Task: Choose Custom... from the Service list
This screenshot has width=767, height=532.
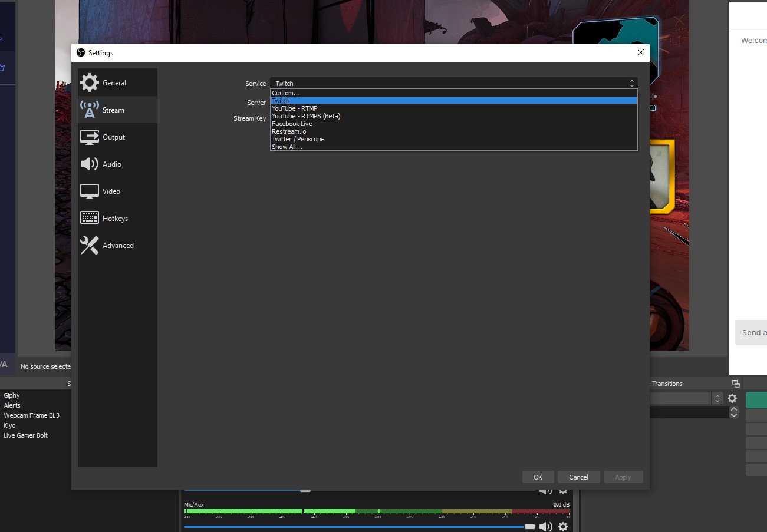Action: tap(286, 93)
